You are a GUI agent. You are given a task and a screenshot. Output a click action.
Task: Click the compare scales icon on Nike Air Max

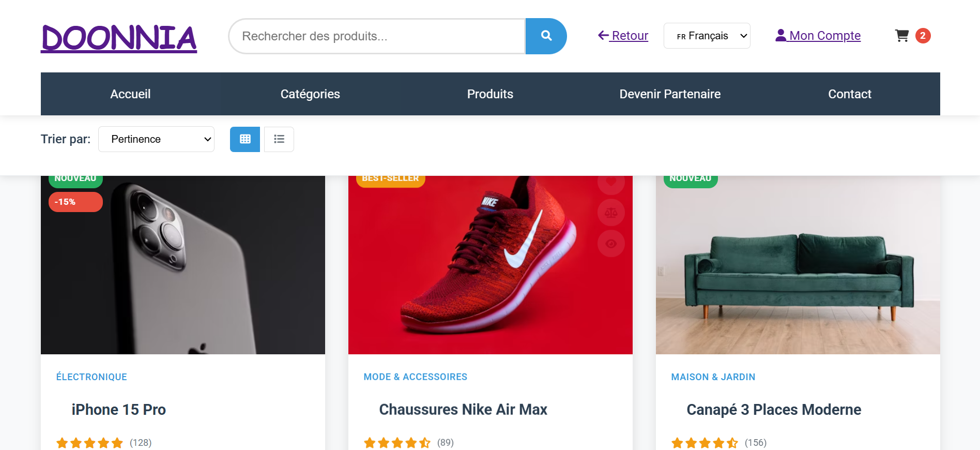tap(611, 213)
